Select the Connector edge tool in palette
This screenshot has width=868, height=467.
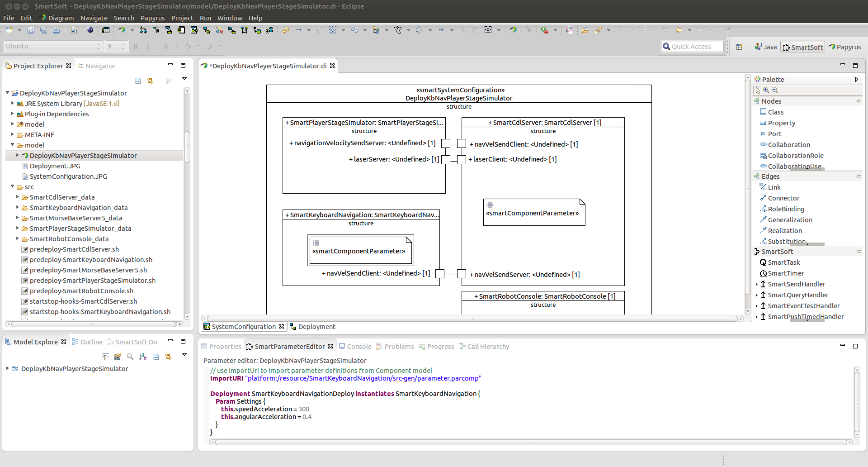pyautogui.click(x=779, y=198)
